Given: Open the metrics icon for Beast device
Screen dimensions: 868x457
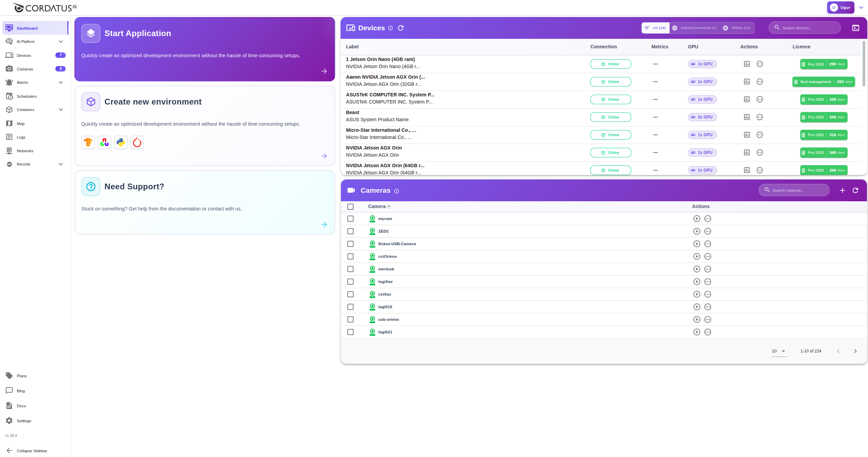Looking at the screenshot, I should [x=747, y=117].
